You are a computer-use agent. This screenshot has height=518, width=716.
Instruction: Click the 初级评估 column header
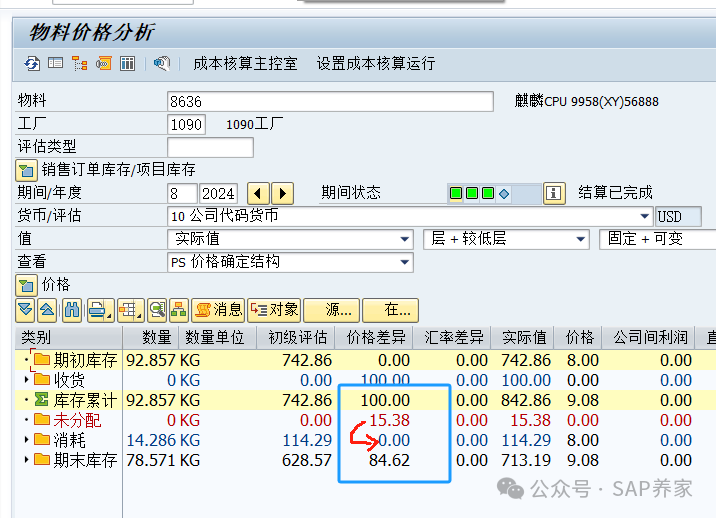(x=295, y=338)
